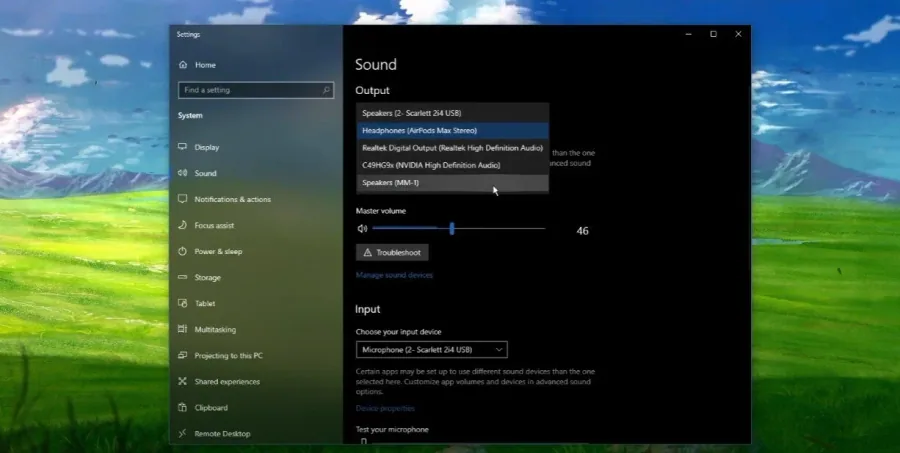Click the Output section heading
The width and height of the screenshot is (900, 453).
(372, 91)
